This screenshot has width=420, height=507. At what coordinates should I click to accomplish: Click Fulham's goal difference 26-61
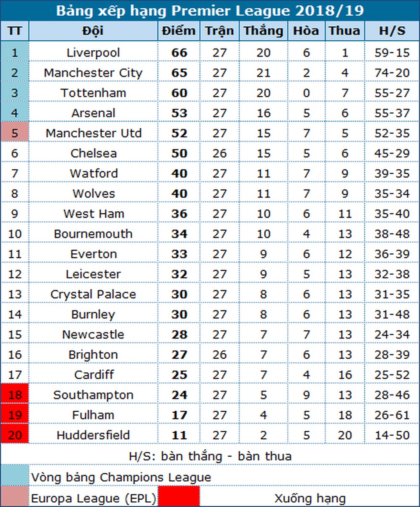pyautogui.click(x=392, y=415)
